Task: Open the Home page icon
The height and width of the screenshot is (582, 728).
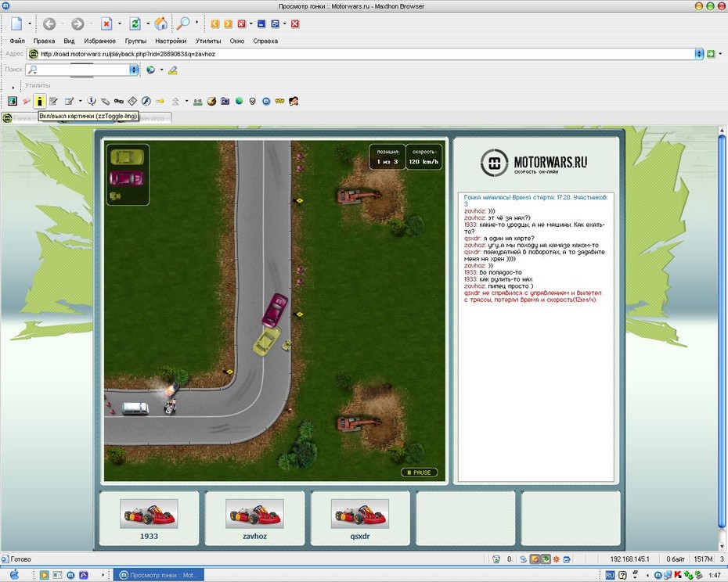Action: tap(161, 23)
